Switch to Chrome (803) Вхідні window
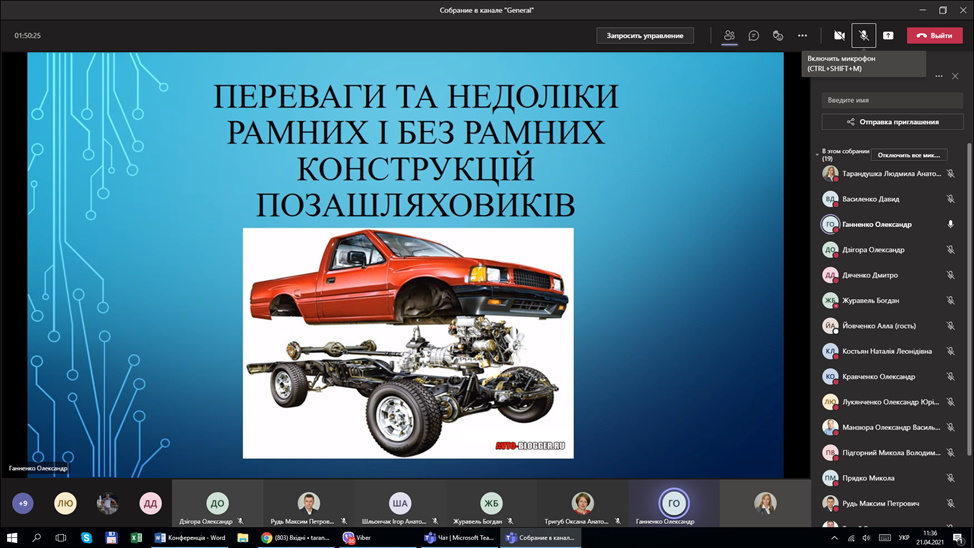This screenshot has height=548, width=974. point(295,538)
